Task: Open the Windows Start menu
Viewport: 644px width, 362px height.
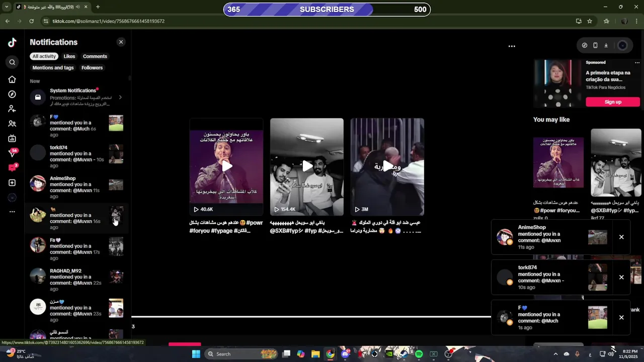Action: point(196,354)
